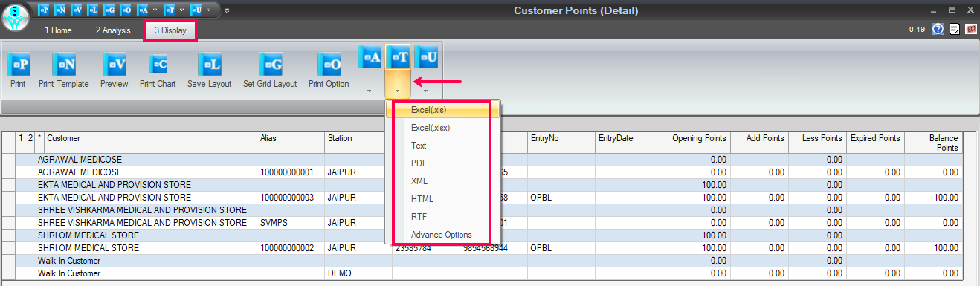
Task: Click grid level 2 header button
Action: (30, 143)
